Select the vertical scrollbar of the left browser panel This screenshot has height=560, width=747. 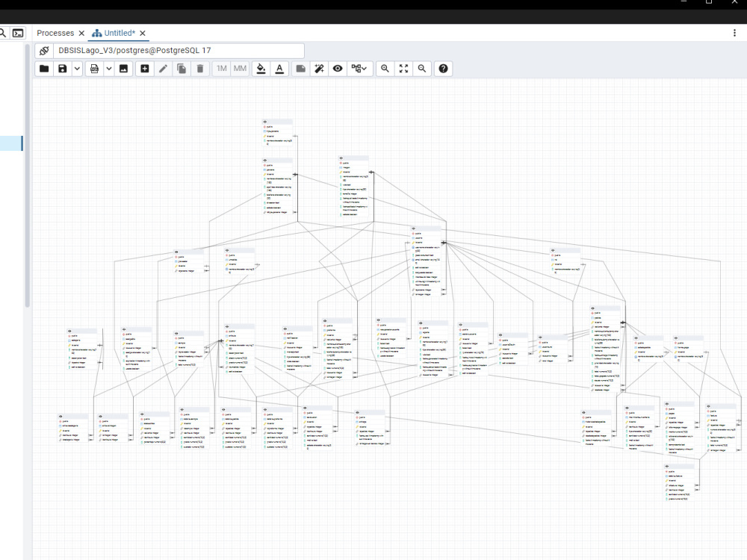point(27,175)
